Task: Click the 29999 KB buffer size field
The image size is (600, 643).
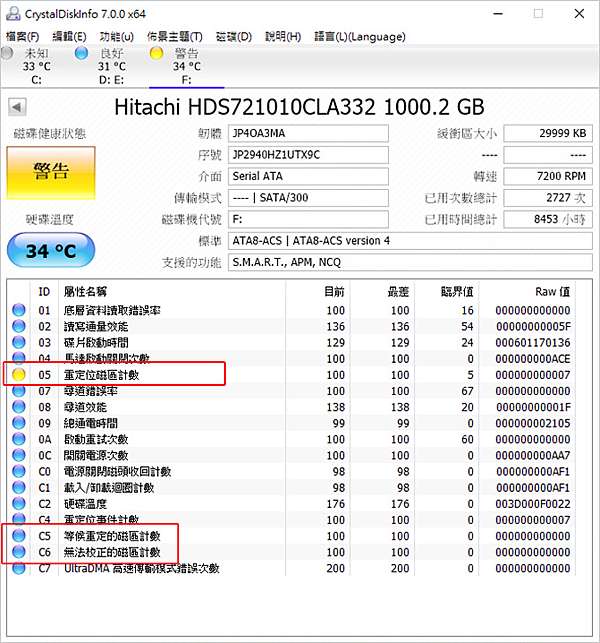Action: point(548,134)
